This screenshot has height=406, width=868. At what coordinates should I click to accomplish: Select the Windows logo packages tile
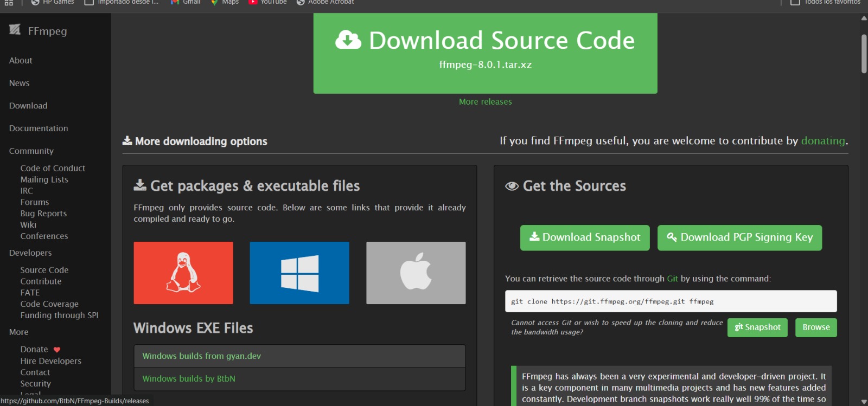click(x=299, y=273)
